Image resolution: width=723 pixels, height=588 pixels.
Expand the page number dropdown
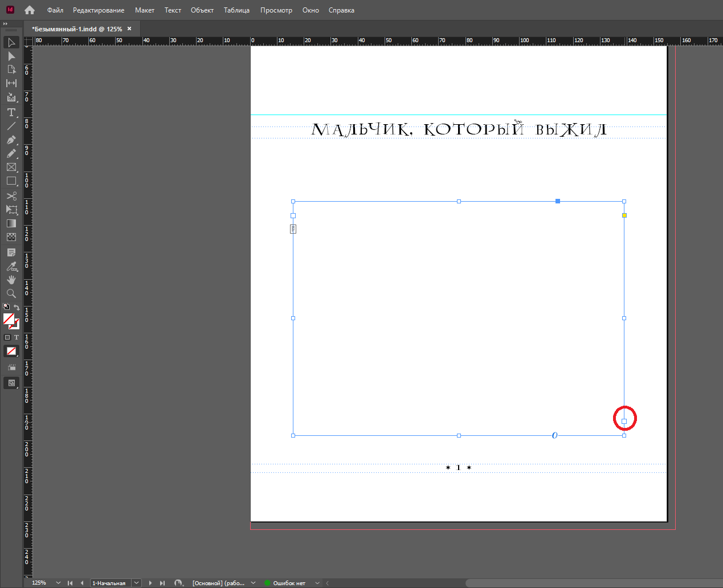[x=137, y=583]
